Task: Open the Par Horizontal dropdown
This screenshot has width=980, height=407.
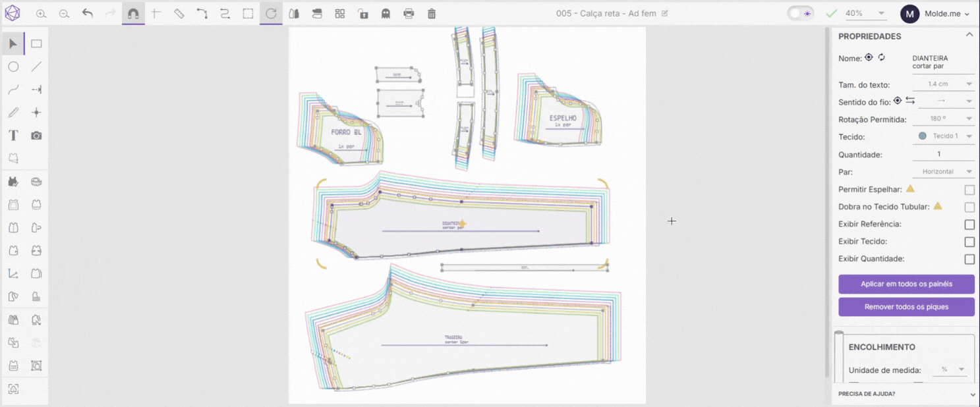Action: click(x=943, y=172)
